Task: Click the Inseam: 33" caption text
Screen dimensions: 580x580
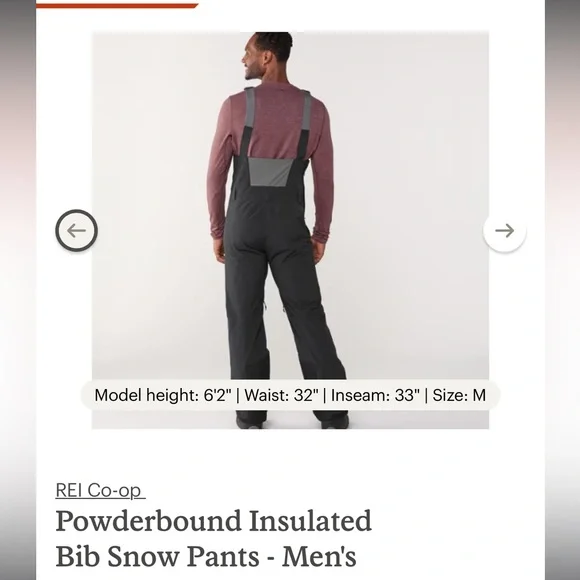Action: click(x=375, y=395)
